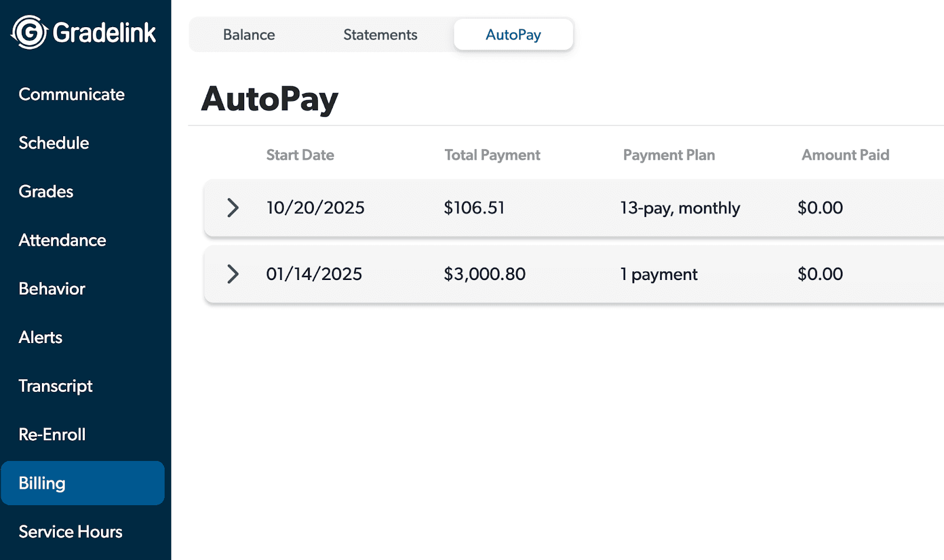The image size is (944, 560).
Task: Open the Communicate section
Action: 71,94
